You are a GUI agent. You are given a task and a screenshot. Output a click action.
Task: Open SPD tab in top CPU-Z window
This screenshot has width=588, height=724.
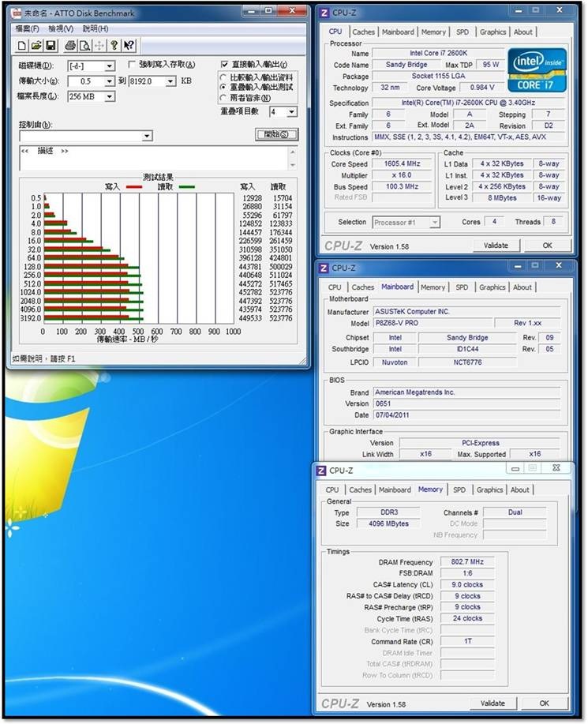pyautogui.click(x=462, y=32)
